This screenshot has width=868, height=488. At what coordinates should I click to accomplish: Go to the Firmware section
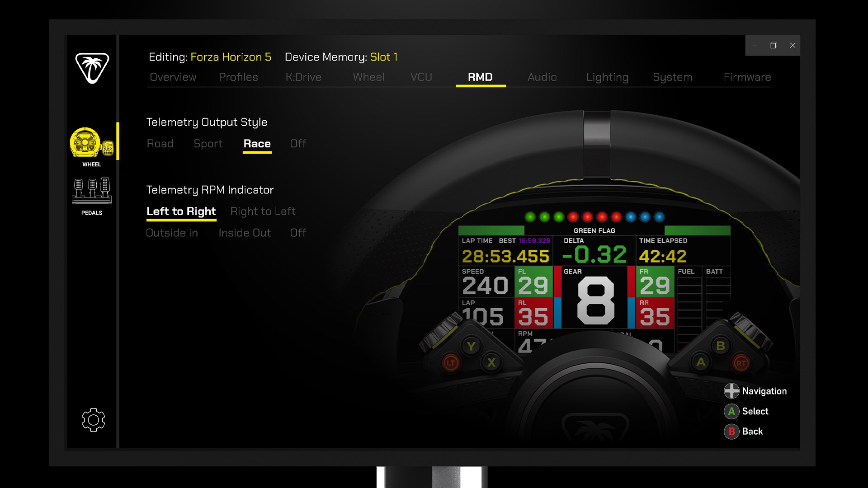coord(747,77)
